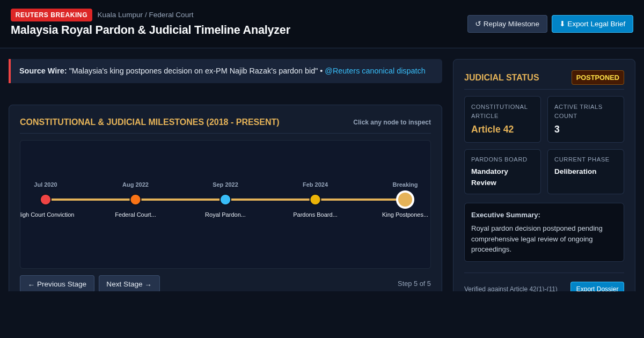Image resolution: width=644 pixels, height=338 pixels.
Task: Click the POSTPONED status badge
Action: 598,78
